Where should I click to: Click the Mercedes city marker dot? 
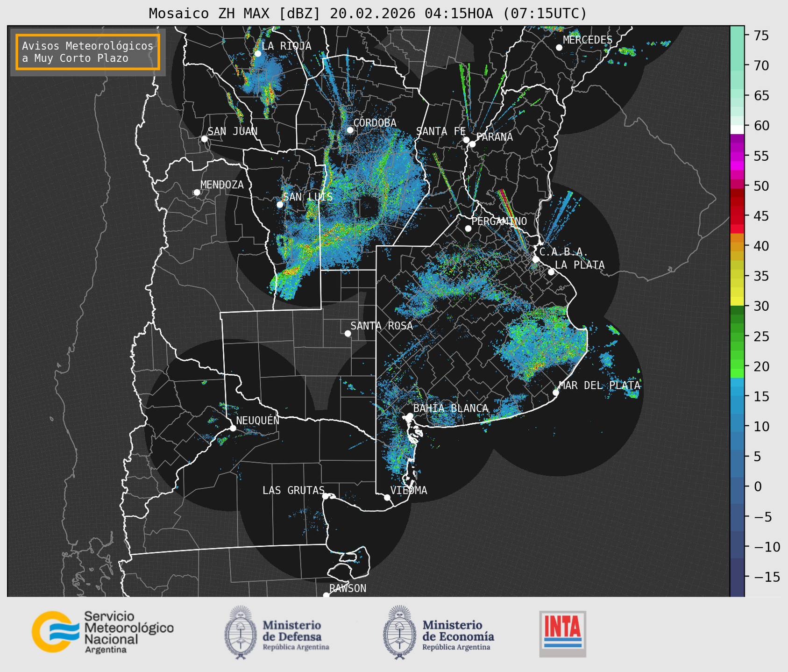click(x=559, y=48)
